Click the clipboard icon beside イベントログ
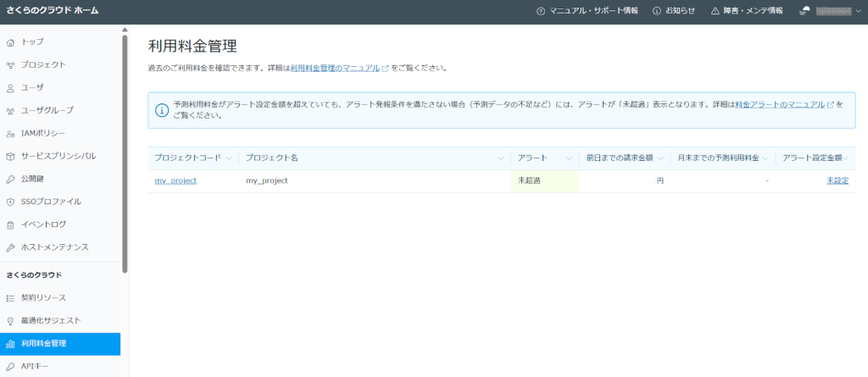Viewport: 868px width, 377px height. click(x=10, y=225)
